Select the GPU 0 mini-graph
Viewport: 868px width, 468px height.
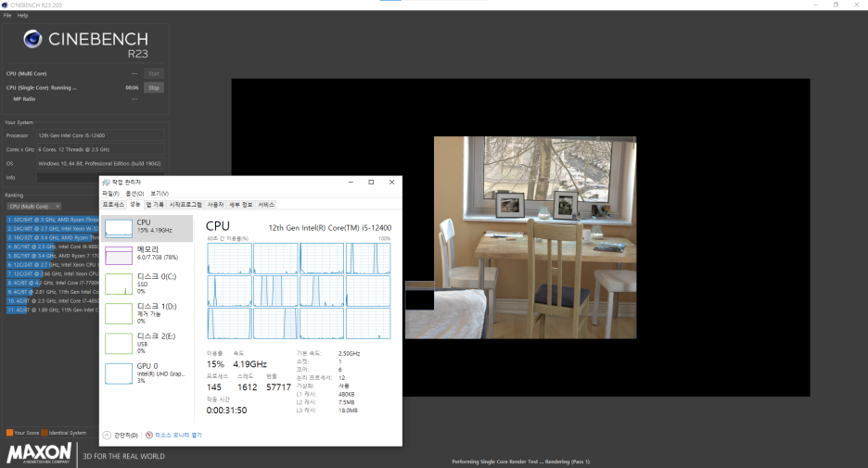pyautogui.click(x=119, y=373)
